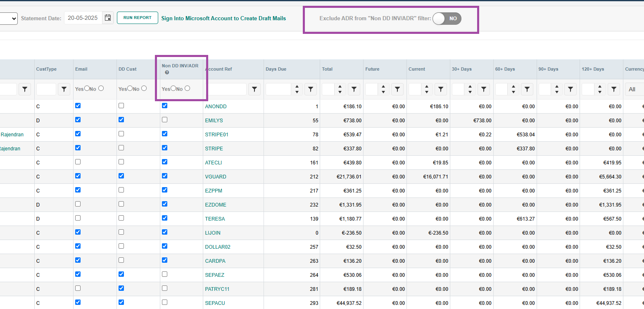Viewport: 644px width, 309px height.
Task: Sort by the Account Ref column header
Action: point(219,69)
